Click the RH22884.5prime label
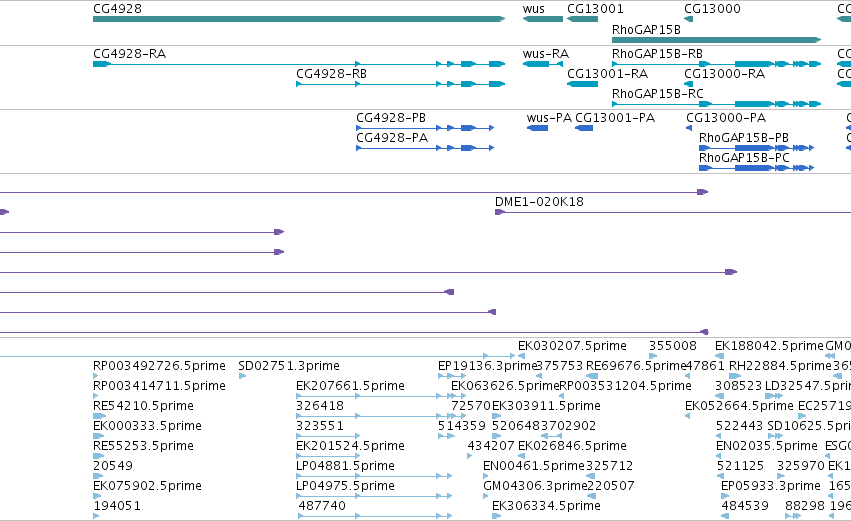The image size is (851, 521). [x=780, y=366]
